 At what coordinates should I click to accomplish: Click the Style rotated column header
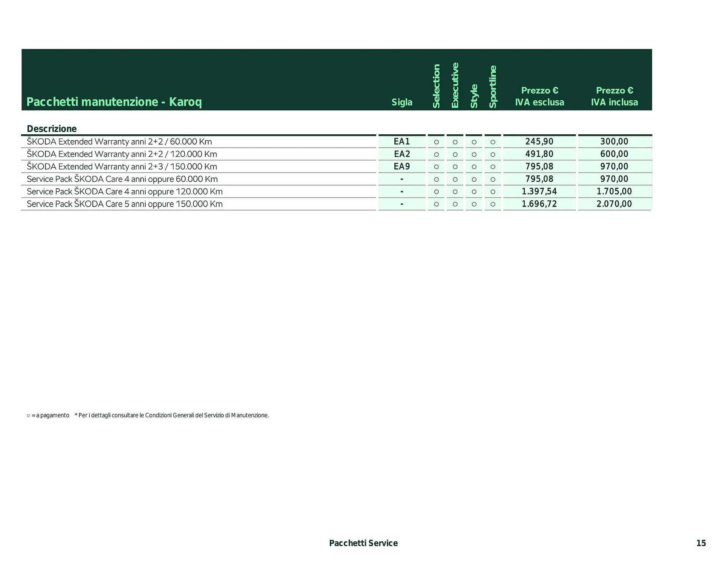tap(474, 96)
